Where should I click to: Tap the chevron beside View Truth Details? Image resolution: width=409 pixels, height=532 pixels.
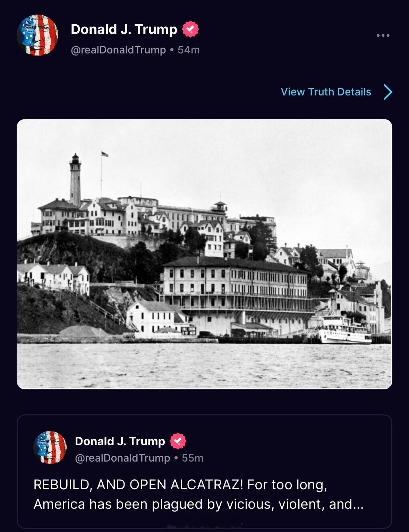(388, 92)
